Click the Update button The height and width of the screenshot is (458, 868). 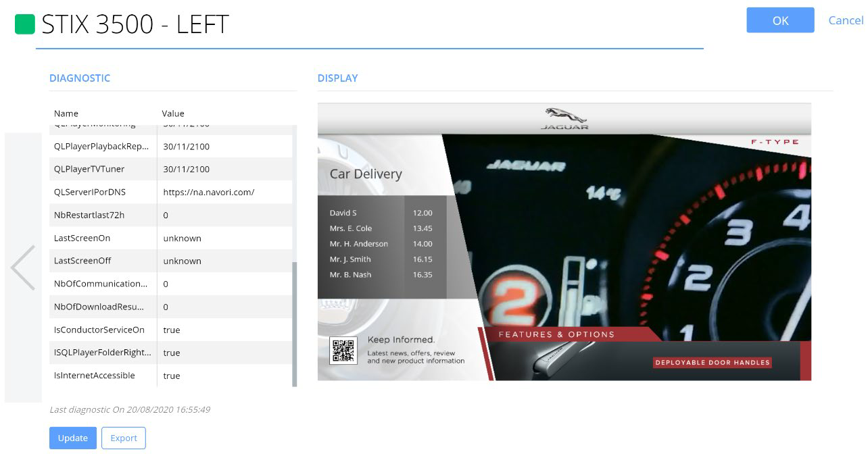(x=73, y=438)
